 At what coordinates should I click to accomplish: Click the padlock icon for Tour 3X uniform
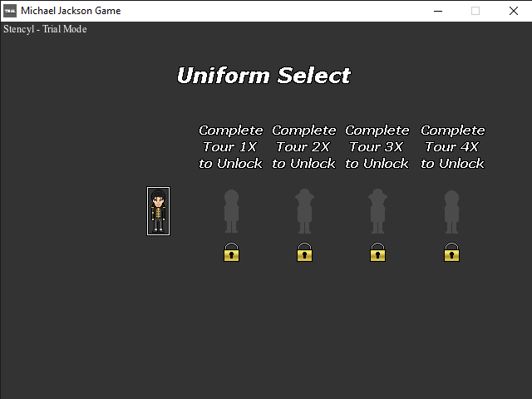[x=377, y=252]
